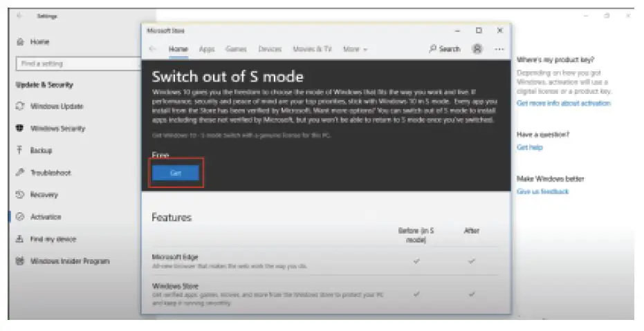Image resolution: width=644 pixels, height=331 pixels.
Task: Go back using the Microsoft Store back arrow
Action: tap(152, 49)
